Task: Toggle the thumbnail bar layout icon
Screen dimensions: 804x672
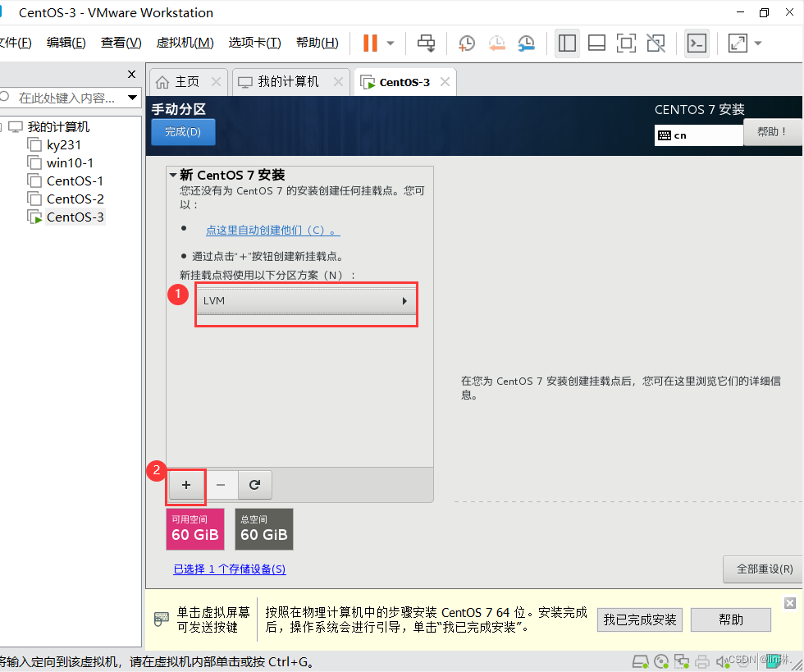Action: click(x=596, y=43)
